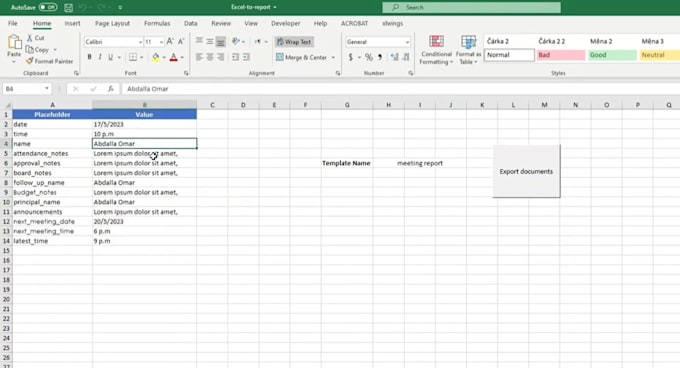Apply the Bad cell style

pos(561,55)
